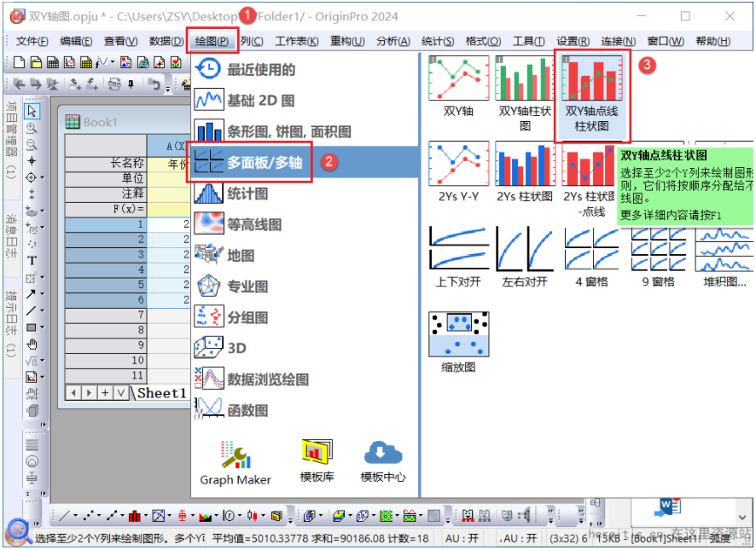Open the 分析(A) menu
The height and width of the screenshot is (550, 756).
coord(393,42)
